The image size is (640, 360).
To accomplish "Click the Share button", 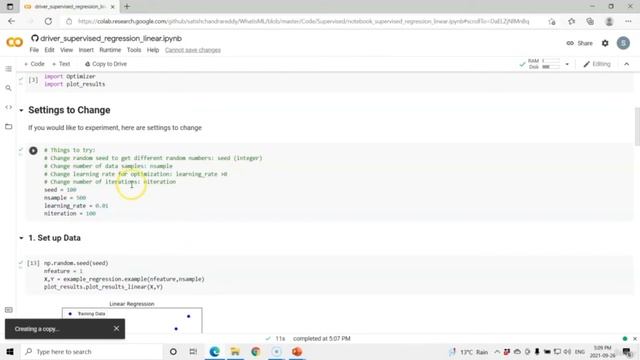I will (580, 43).
